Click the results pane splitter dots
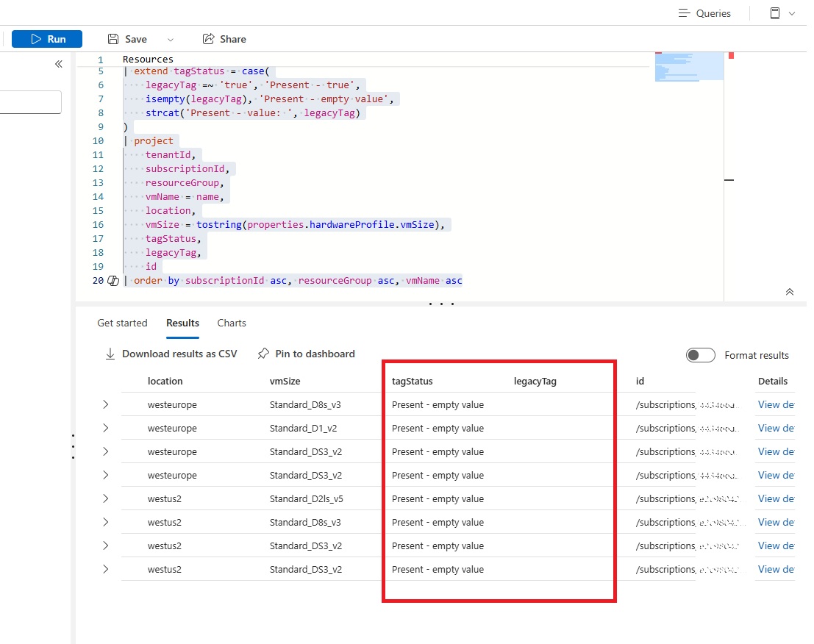The image size is (814, 644). 441,304
